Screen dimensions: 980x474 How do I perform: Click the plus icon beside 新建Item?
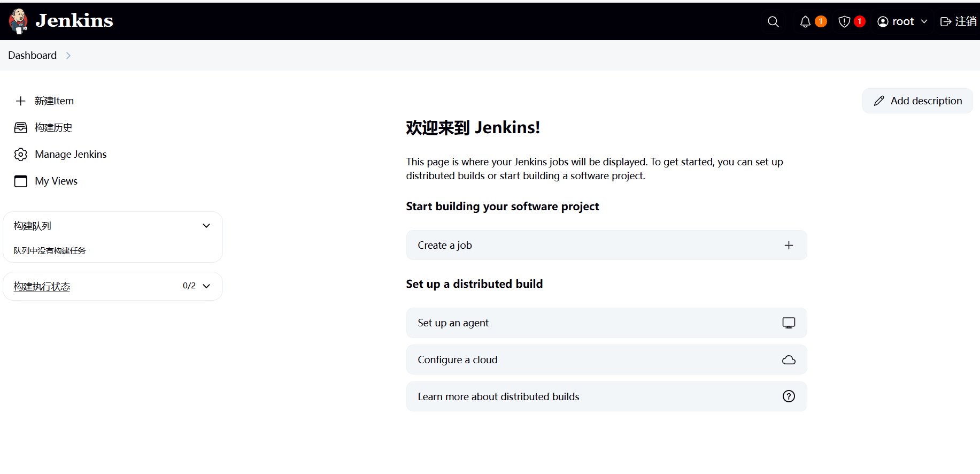tap(21, 101)
